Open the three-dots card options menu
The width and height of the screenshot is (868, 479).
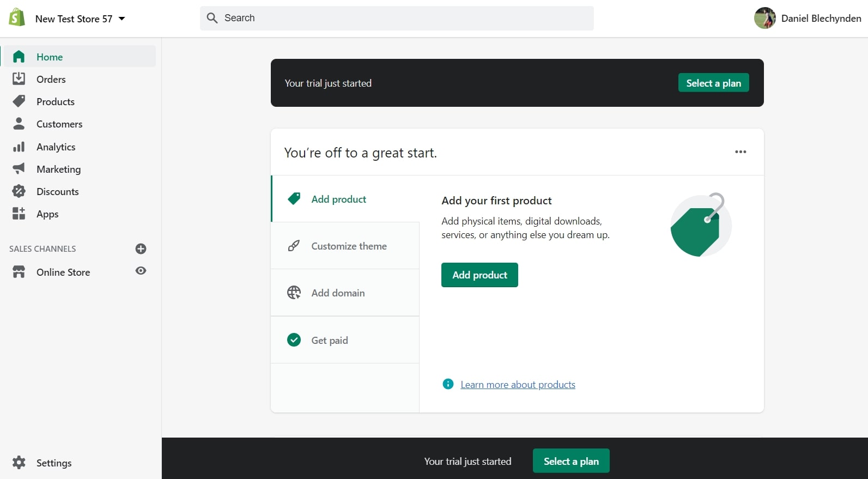(x=740, y=152)
